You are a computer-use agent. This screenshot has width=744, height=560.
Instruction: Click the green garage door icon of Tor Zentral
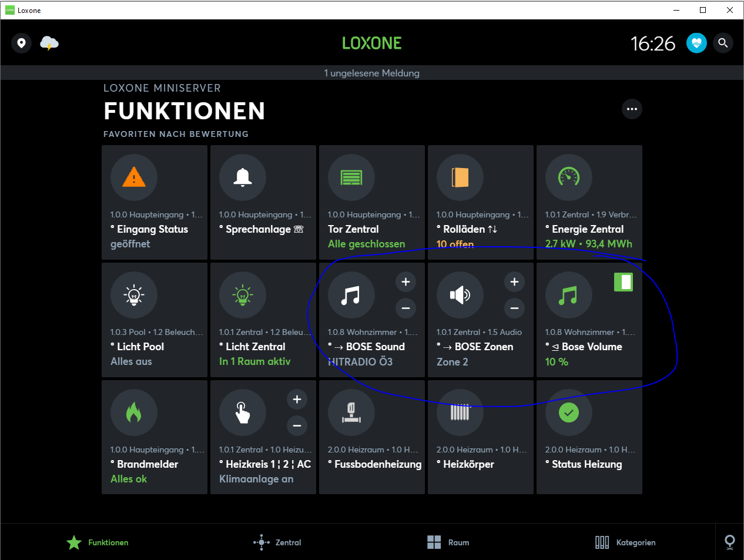pyautogui.click(x=351, y=177)
